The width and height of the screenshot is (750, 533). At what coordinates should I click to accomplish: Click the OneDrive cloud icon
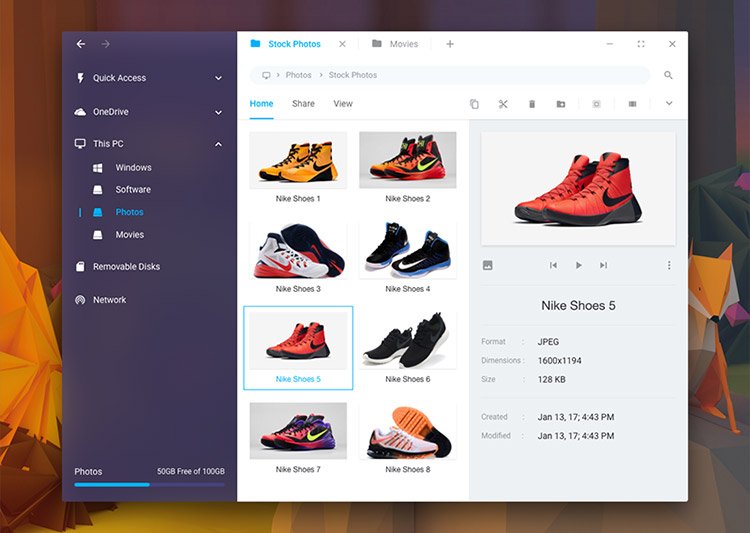pos(80,112)
